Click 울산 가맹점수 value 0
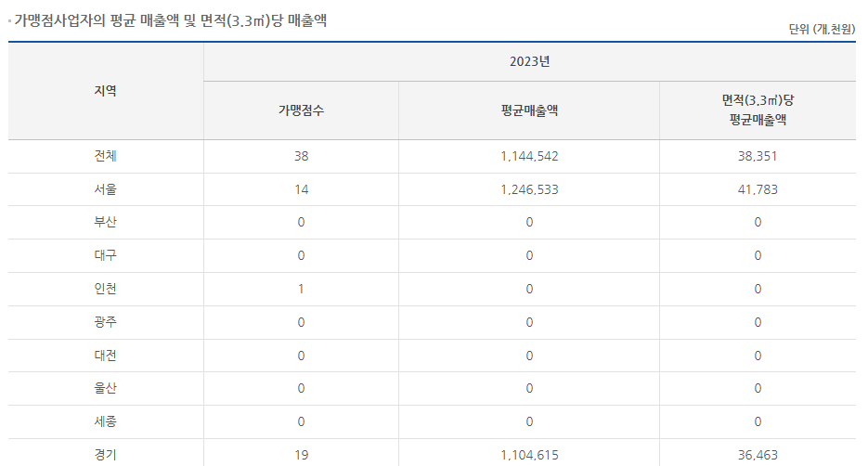 coord(301,388)
